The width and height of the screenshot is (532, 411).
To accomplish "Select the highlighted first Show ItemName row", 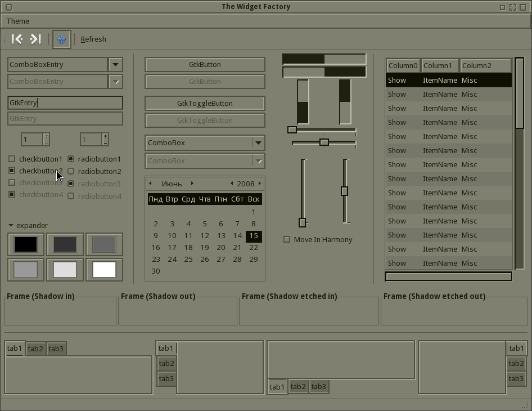I will click(449, 80).
